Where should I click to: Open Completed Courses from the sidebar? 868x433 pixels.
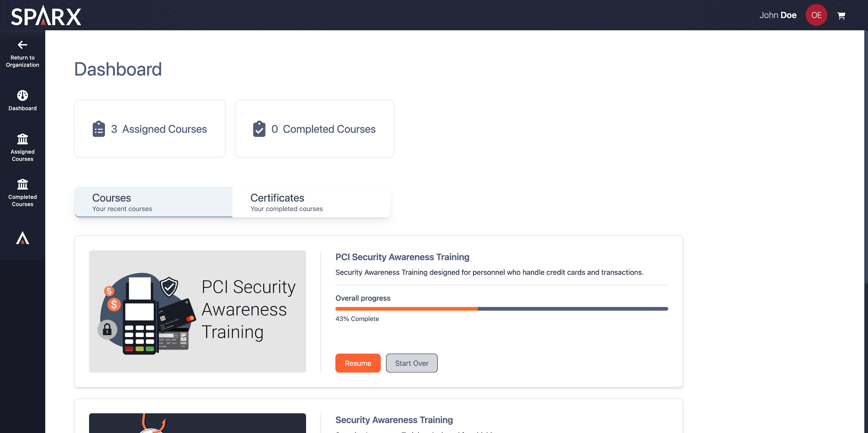pyautogui.click(x=22, y=193)
